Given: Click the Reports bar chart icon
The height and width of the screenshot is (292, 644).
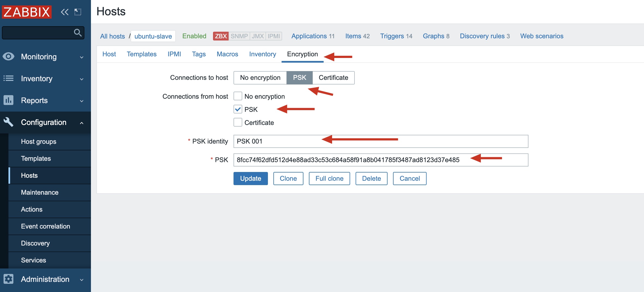Looking at the screenshot, I should coord(8,100).
